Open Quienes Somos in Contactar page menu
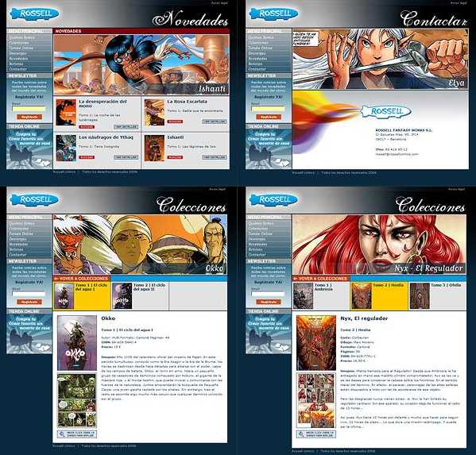The width and height of the screenshot is (476, 455). click(x=261, y=37)
